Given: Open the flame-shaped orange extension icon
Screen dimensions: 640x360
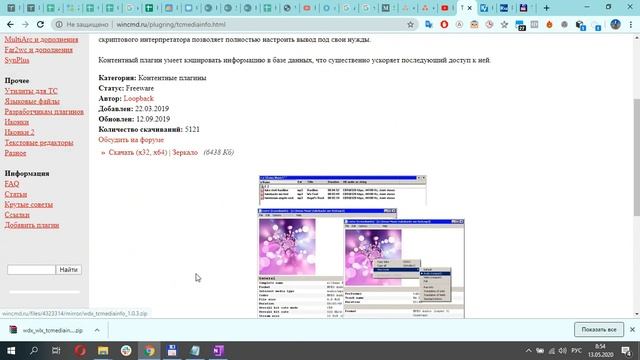Looking at the screenshot, I should (549, 24).
